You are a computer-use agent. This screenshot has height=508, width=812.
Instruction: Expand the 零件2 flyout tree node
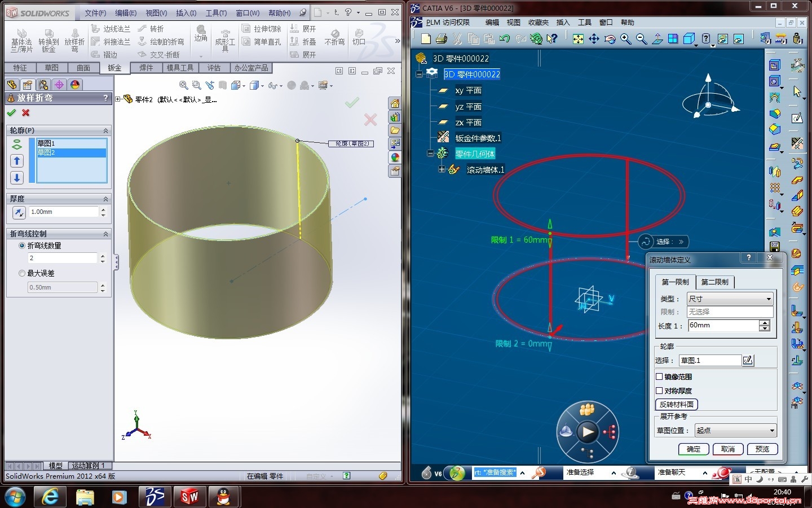[x=118, y=99]
